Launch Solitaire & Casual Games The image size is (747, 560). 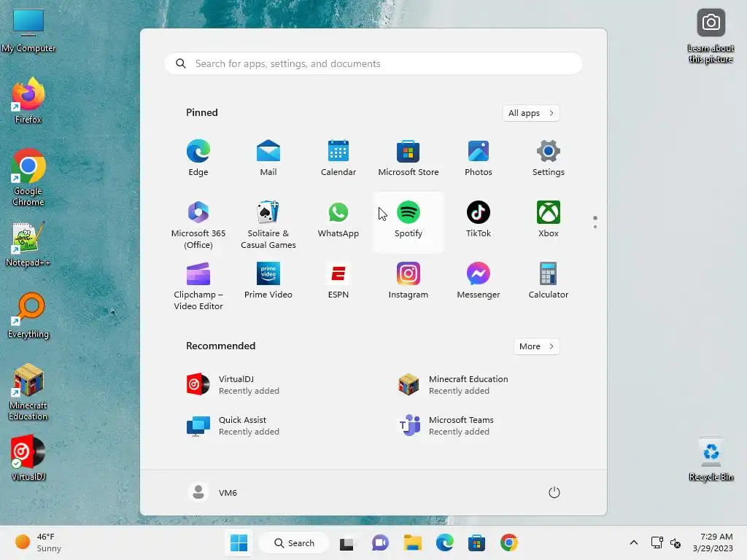tap(268, 225)
